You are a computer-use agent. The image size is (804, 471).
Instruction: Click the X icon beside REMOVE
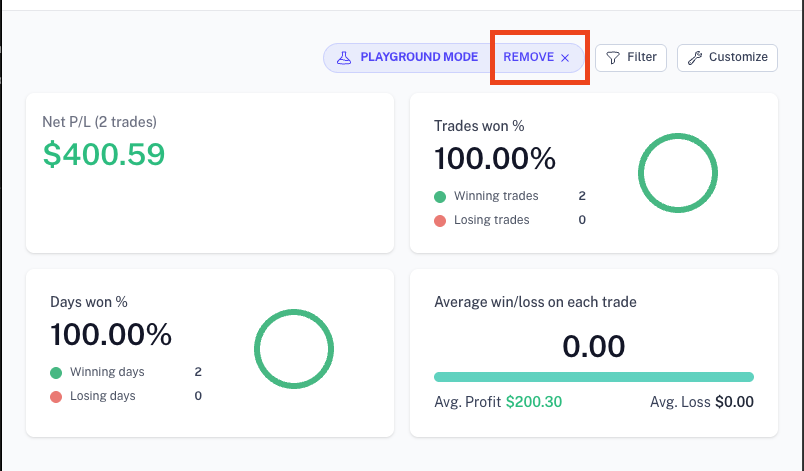coord(565,58)
